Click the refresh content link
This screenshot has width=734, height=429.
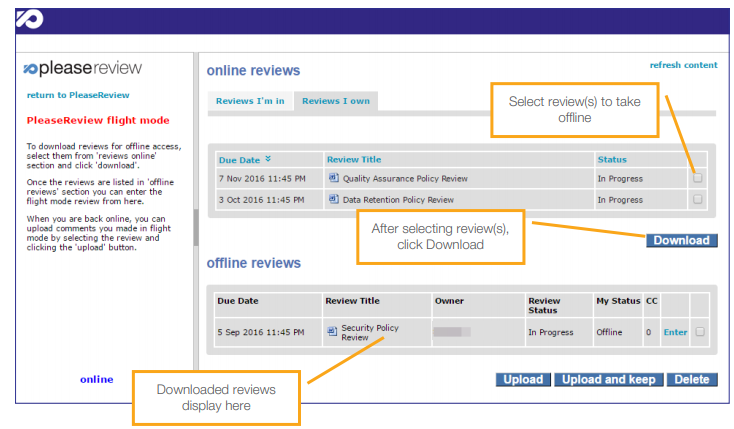(683, 65)
